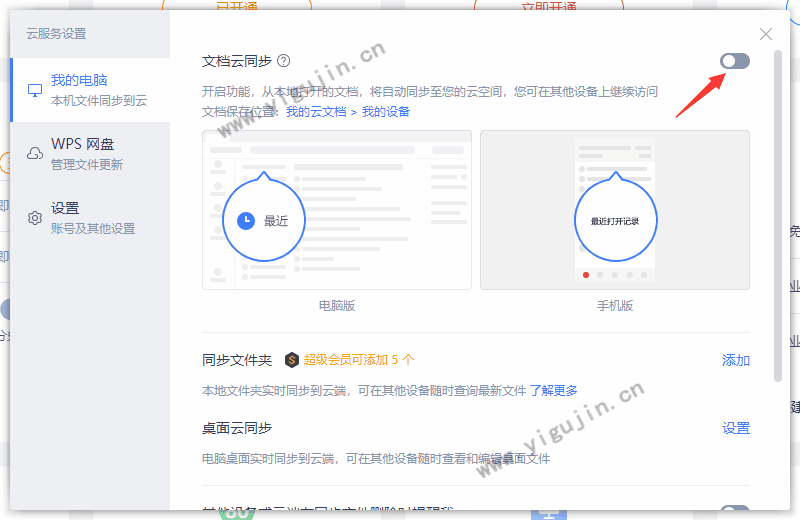Toggle the partially visible switch at dialog bottom
The width and height of the screenshot is (800, 520).
(735, 513)
